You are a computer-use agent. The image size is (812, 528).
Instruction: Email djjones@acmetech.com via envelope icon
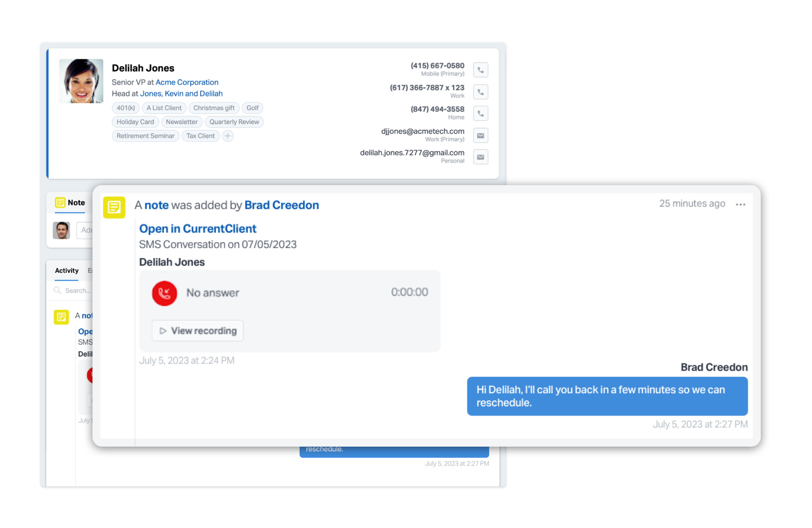click(x=480, y=135)
